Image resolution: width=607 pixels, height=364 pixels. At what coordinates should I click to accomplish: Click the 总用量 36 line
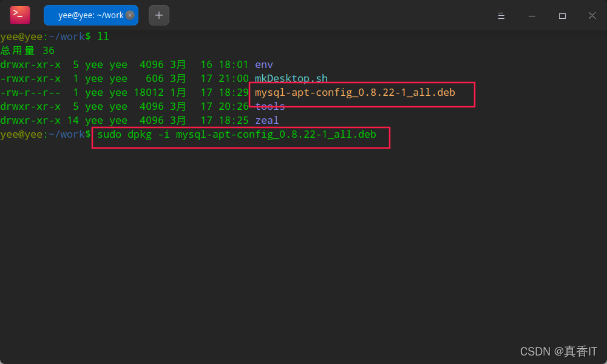[27, 51]
